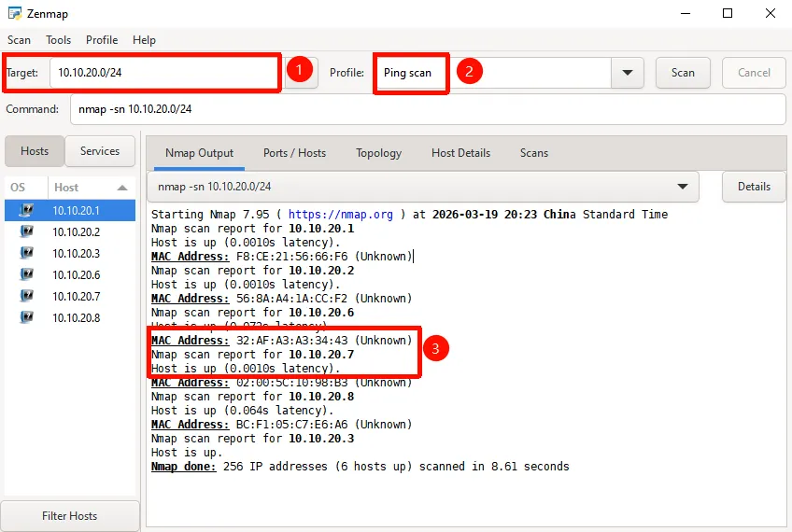
Task: Click the Filter Hosts button
Action: (x=70, y=516)
